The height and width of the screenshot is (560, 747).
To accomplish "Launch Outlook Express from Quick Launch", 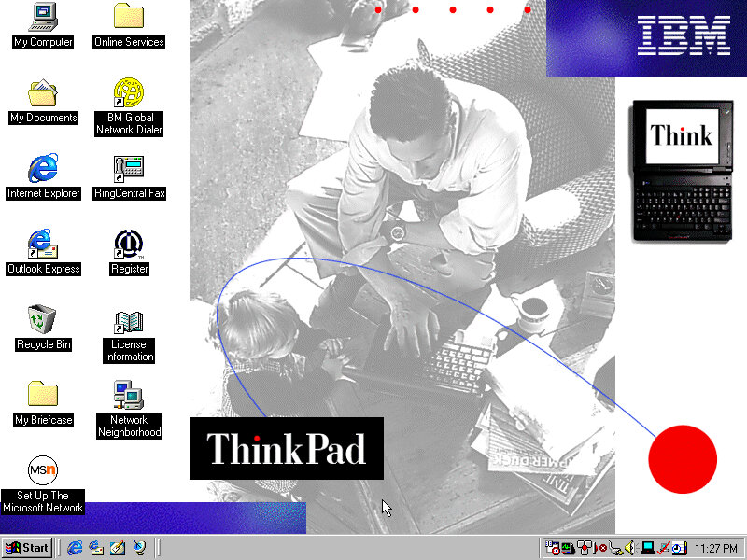I will pos(96,548).
